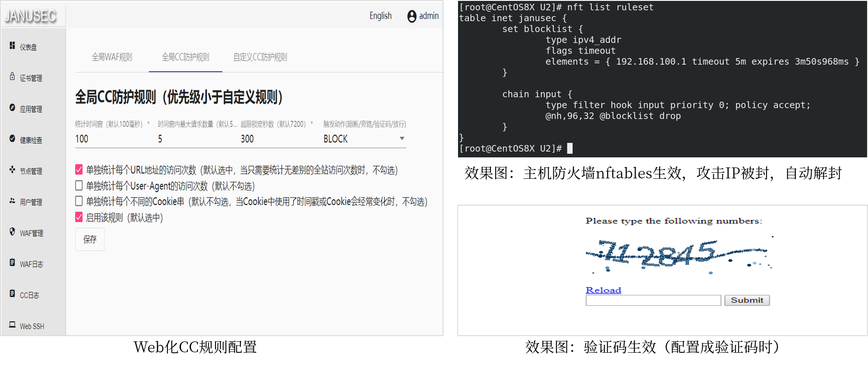The image size is (868, 365).
Task: Click the admin account name
Action: tap(429, 16)
